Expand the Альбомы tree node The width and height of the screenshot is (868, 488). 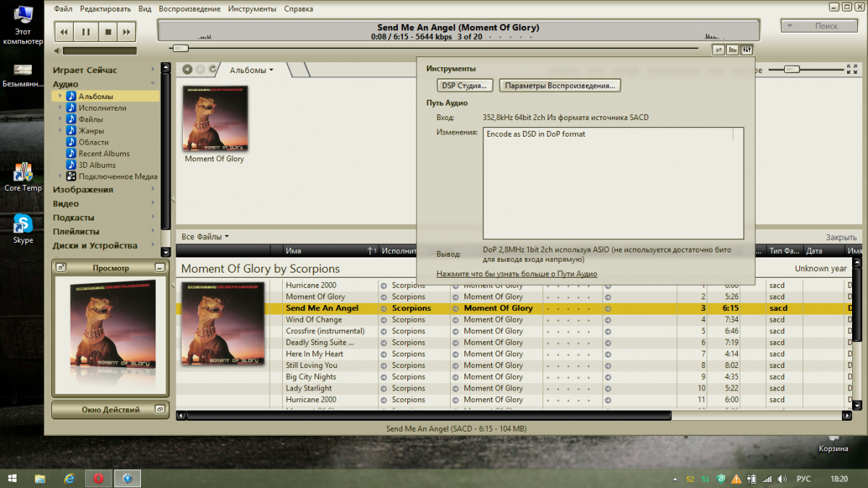pyautogui.click(x=60, y=96)
